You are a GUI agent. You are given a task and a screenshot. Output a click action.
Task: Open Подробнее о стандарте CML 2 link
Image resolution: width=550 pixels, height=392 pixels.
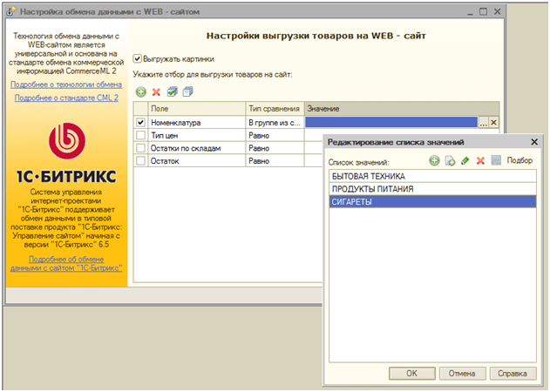tap(66, 98)
